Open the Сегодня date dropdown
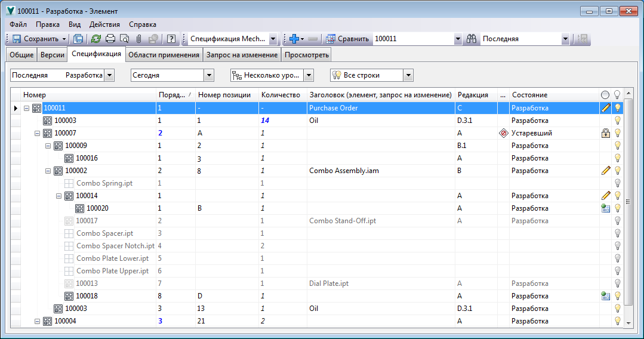The height and width of the screenshot is (339, 644). (x=209, y=75)
